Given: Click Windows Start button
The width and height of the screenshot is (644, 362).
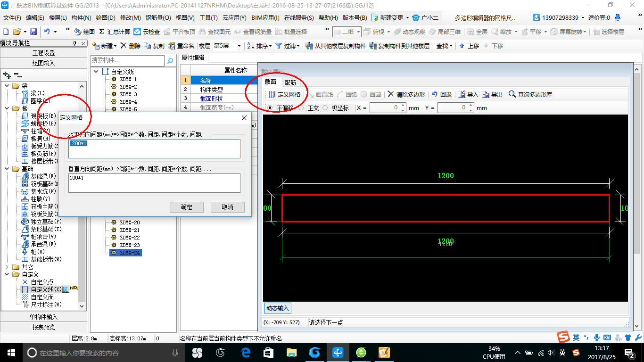Looking at the screenshot, I should pos(11,352).
